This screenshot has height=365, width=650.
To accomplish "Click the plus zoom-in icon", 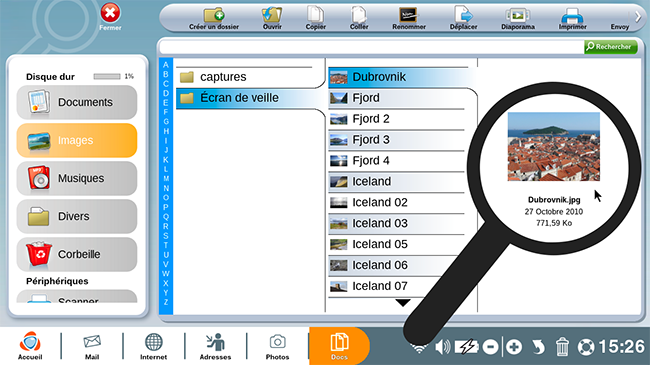I will point(514,347).
